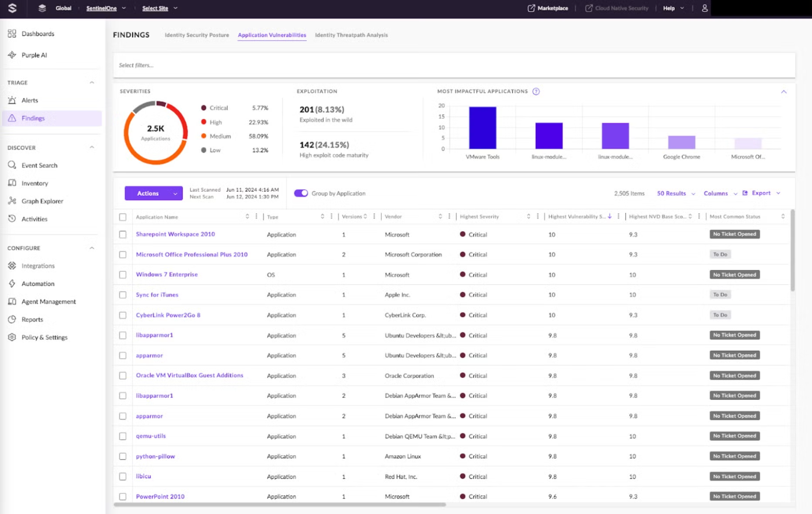812x514 pixels.
Task: Click the Alerts icon in Triage
Action: (12, 100)
